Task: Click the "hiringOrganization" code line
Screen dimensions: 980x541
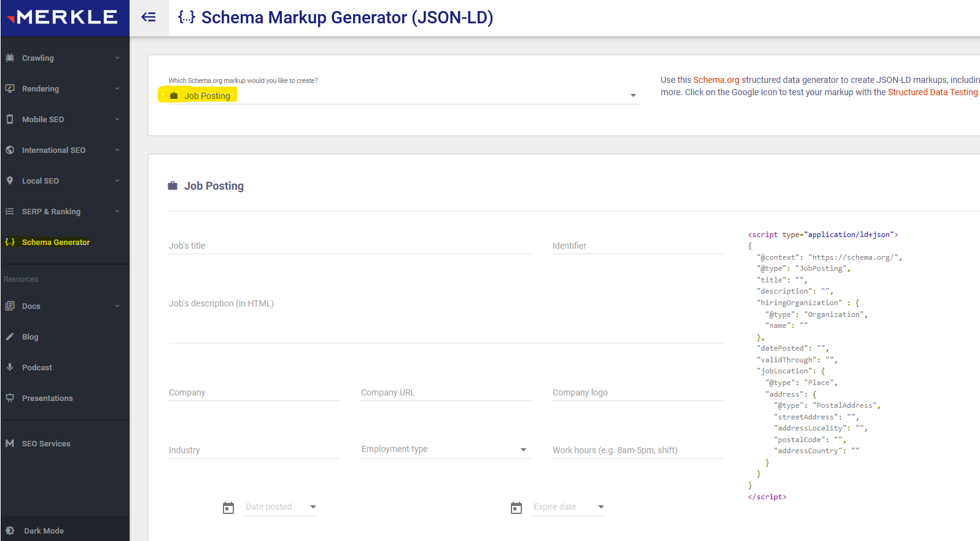Action: click(808, 303)
